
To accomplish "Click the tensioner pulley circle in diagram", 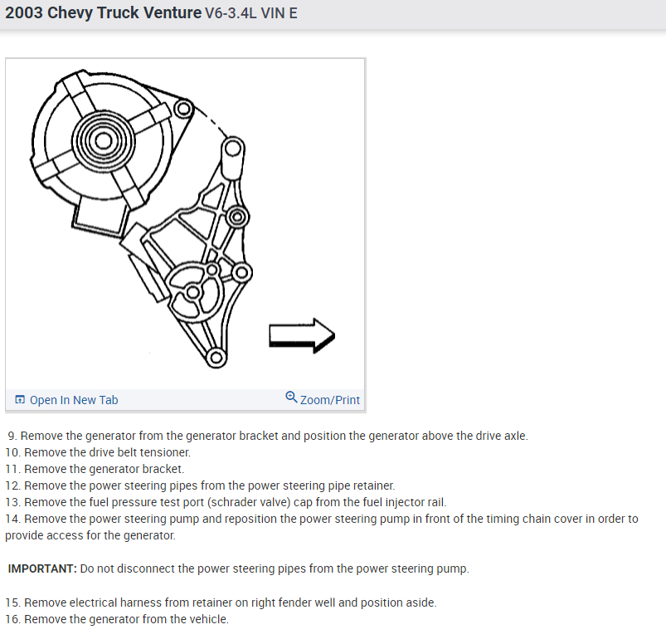I will (195, 288).
